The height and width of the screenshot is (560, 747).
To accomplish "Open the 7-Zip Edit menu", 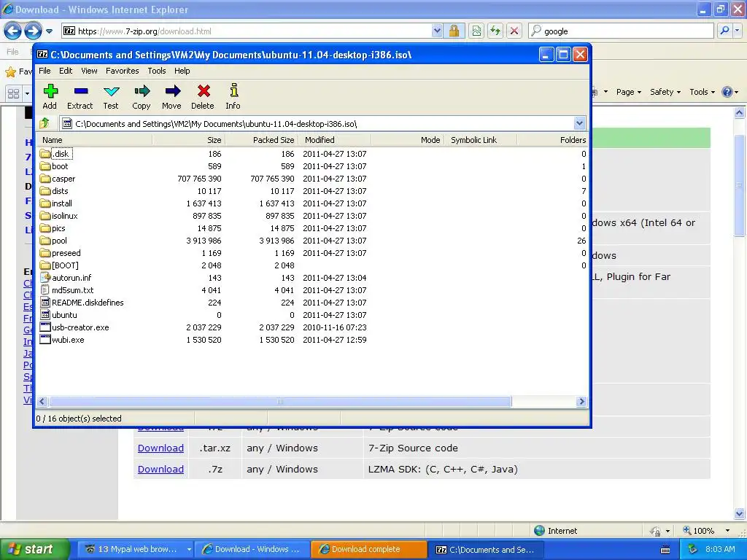I will (x=66, y=71).
